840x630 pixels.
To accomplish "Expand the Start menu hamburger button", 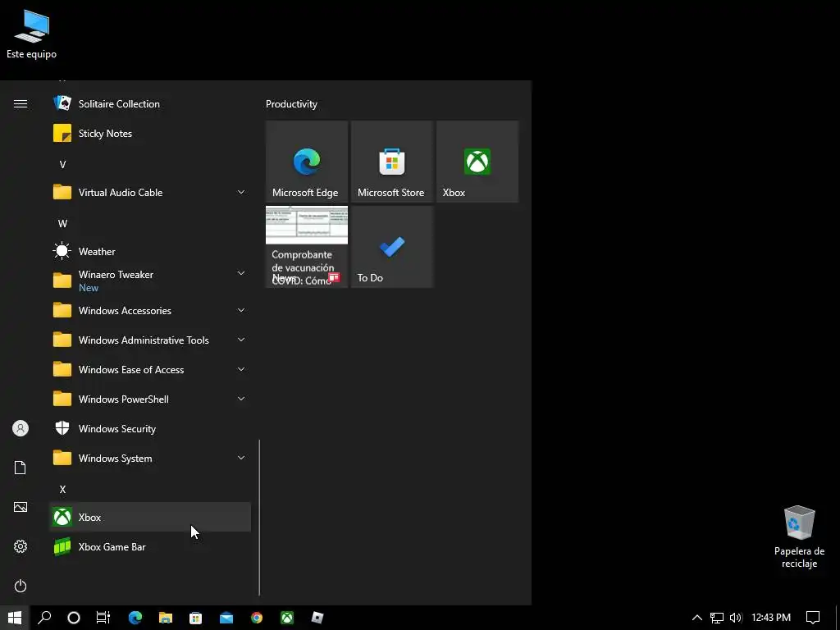I will (x=21, y=104).
